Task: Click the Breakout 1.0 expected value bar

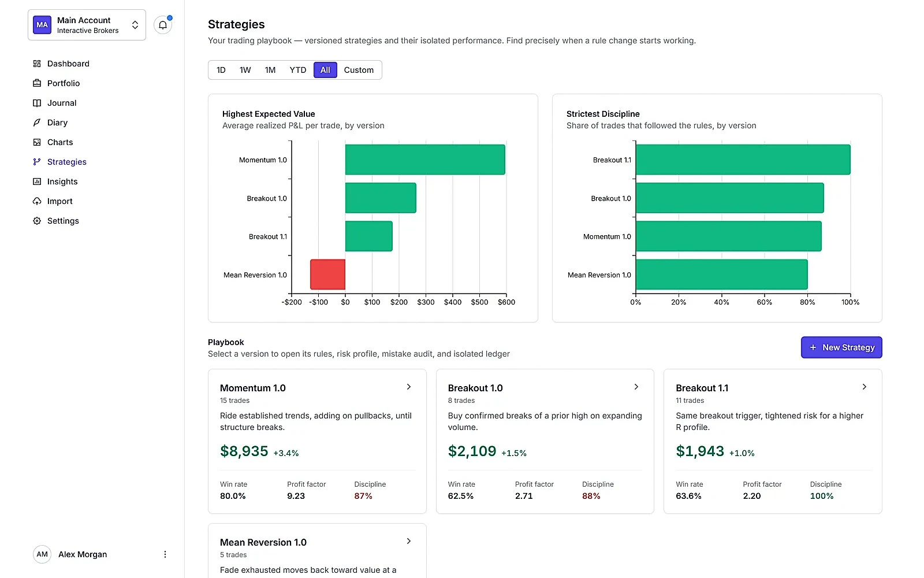Action: (x=381, y=198)
